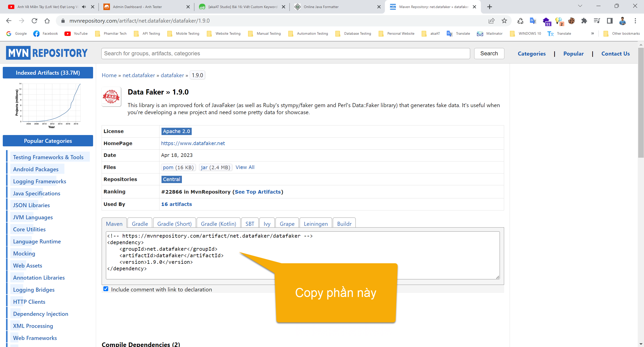The height and width of the screenshot is (347, 644).
Task: Click the site lock icon in address bar
Action: [63, 21]
